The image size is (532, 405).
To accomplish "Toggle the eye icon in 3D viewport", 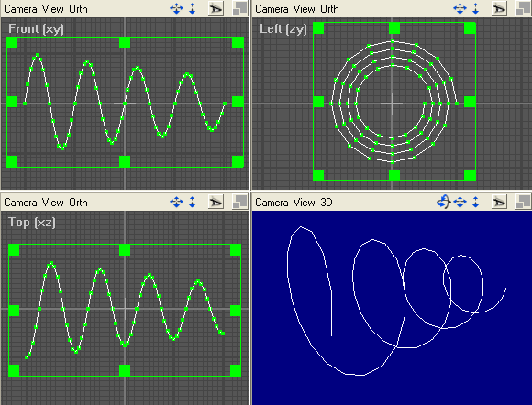I will point(499,202).
